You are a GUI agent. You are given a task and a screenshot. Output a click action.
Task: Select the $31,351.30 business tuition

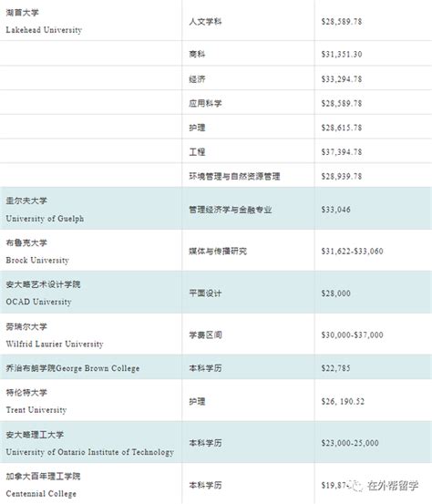click(342, 54)
